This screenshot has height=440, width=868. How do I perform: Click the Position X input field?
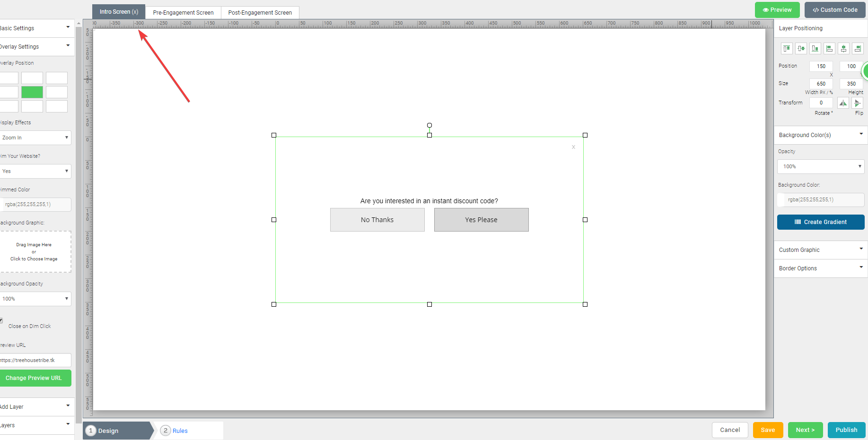click(x=821, y=67)
